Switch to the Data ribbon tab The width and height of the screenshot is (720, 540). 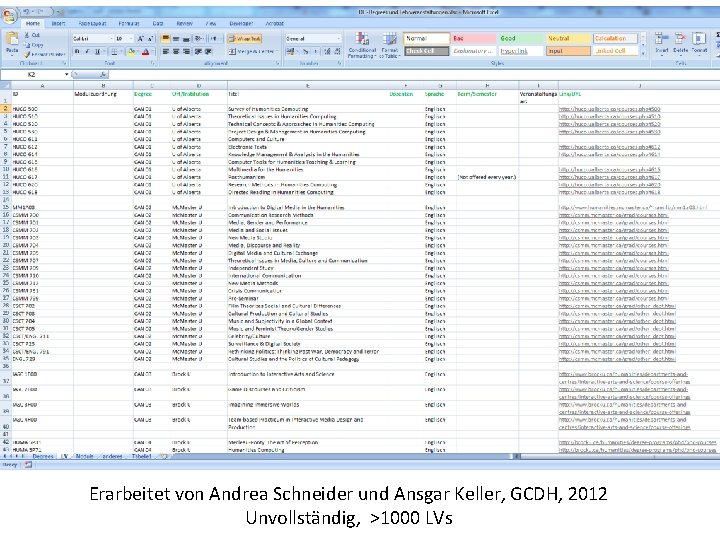click(x=158, y=23)
